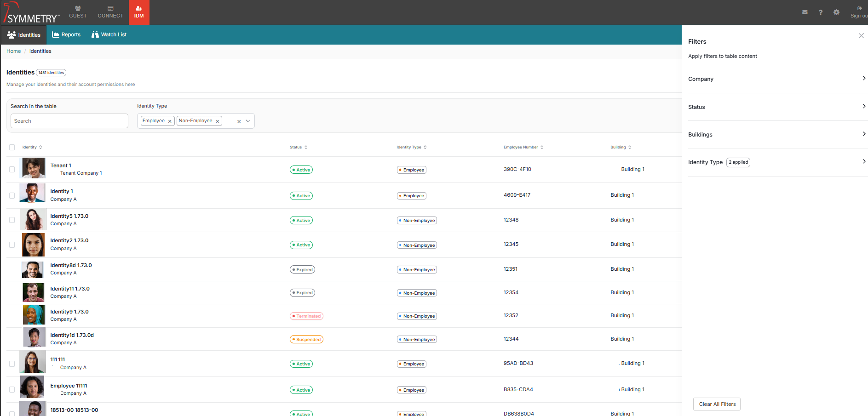Select the Identity 1 row checkbox
The width and height of the screenshot is (868, 416).
tap(12, 195)
